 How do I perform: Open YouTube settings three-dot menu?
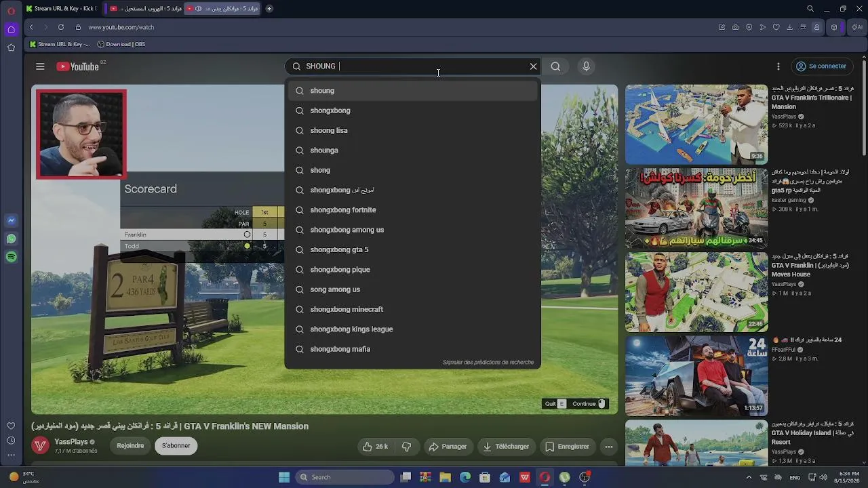click(x=778, y=66)
